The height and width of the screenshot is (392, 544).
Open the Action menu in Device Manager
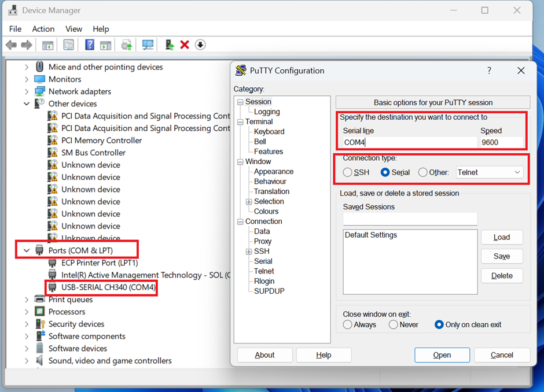click(43, 29)
